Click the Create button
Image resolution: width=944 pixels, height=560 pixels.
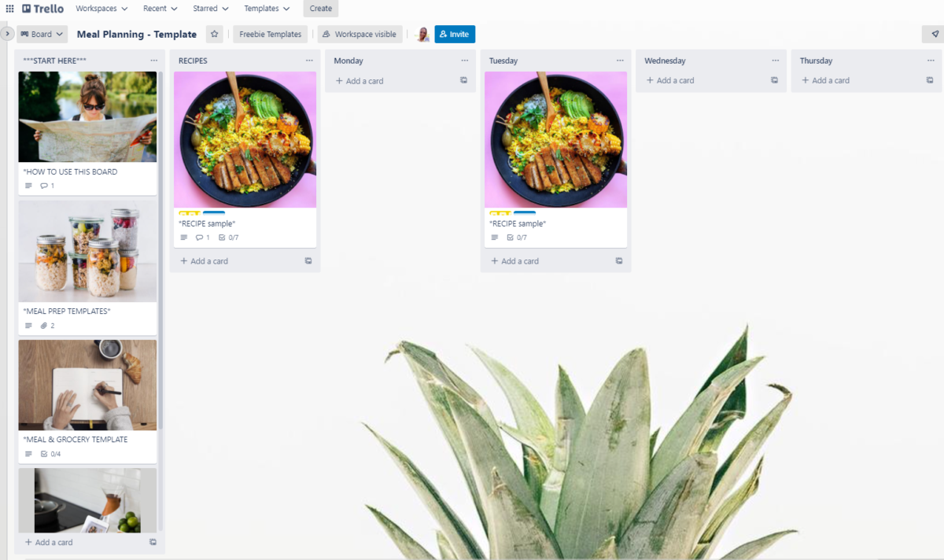(x=321, y=9)
